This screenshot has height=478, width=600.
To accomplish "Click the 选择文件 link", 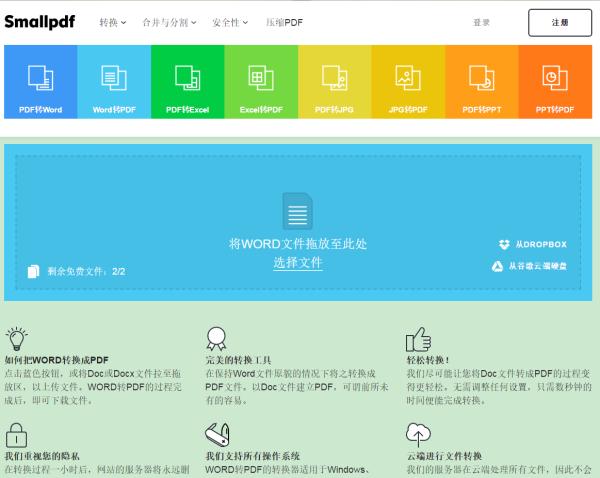I will (298, 263).
